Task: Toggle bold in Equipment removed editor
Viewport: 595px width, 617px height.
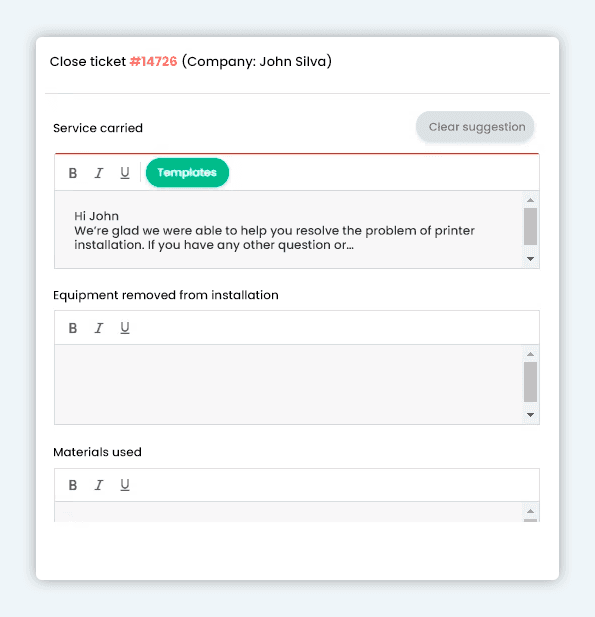Action: tap(73, 328)
